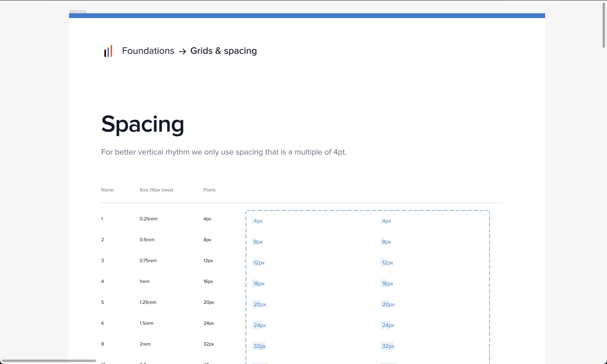This screenshot has width=607, height=364.
Task: Click the arrow icon after Foundations
Action: [x=182, y=52]
